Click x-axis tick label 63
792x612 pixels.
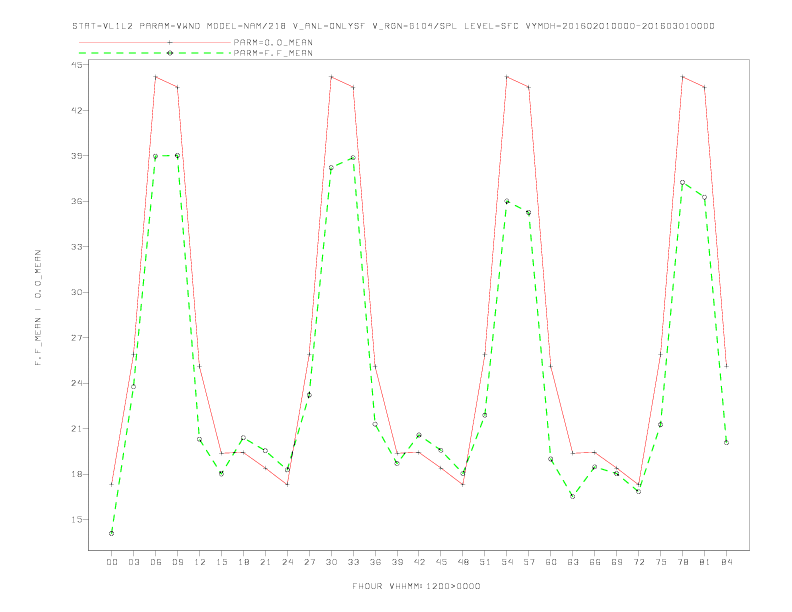tap(573, 562)
